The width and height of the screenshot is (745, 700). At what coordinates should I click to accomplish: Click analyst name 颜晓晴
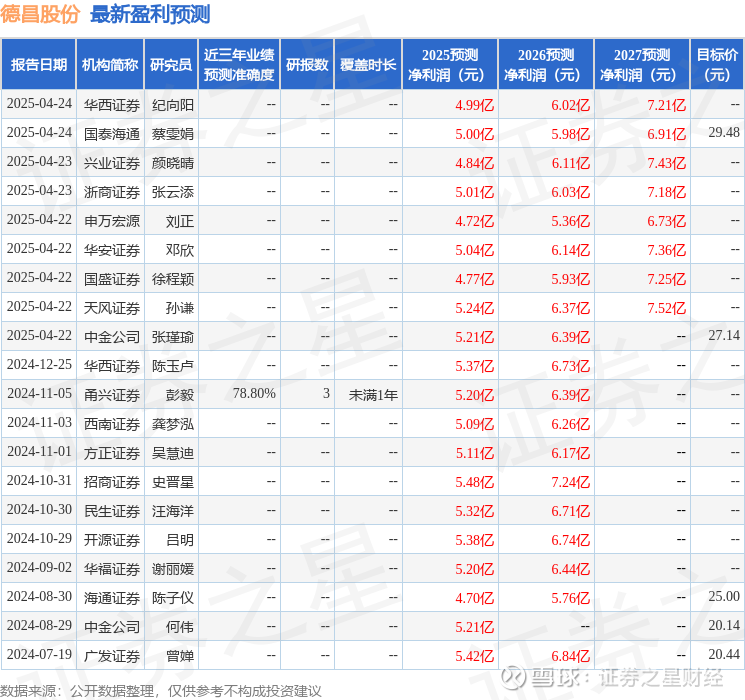173,163
